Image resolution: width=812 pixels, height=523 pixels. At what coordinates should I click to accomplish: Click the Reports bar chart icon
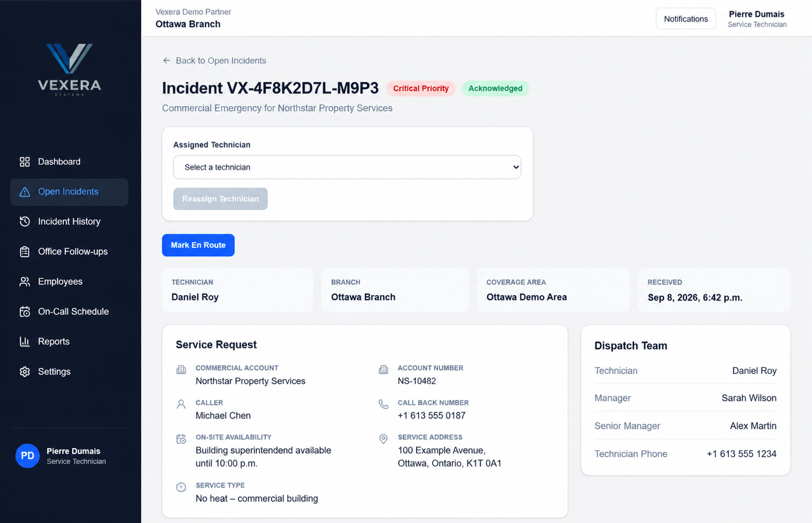24,342
